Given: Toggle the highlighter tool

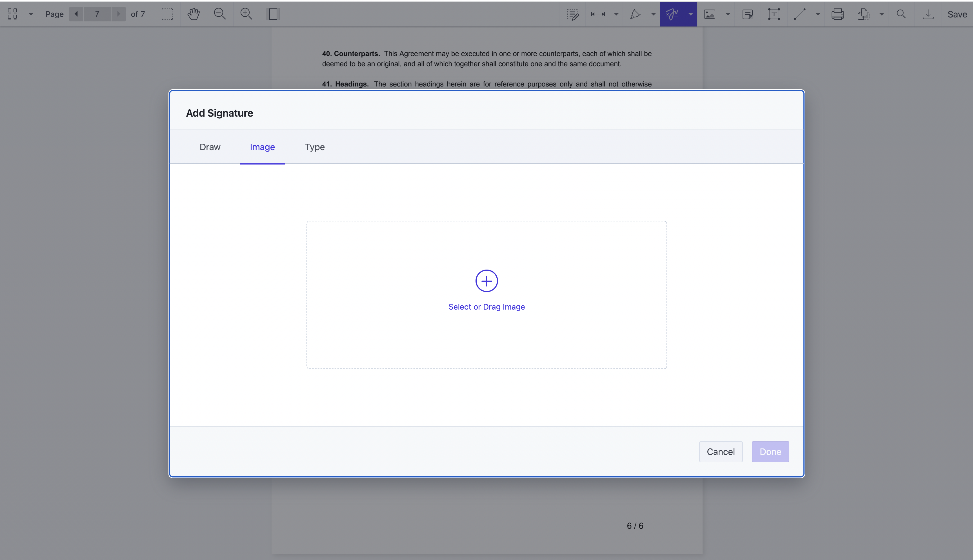Looking at the screenshot, I should click(635, 14).
